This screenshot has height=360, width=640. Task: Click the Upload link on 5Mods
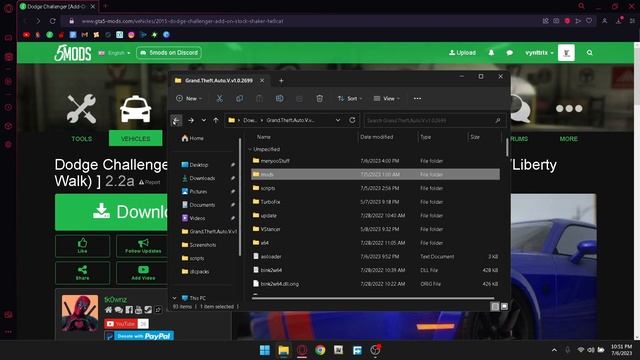(462, 53)
